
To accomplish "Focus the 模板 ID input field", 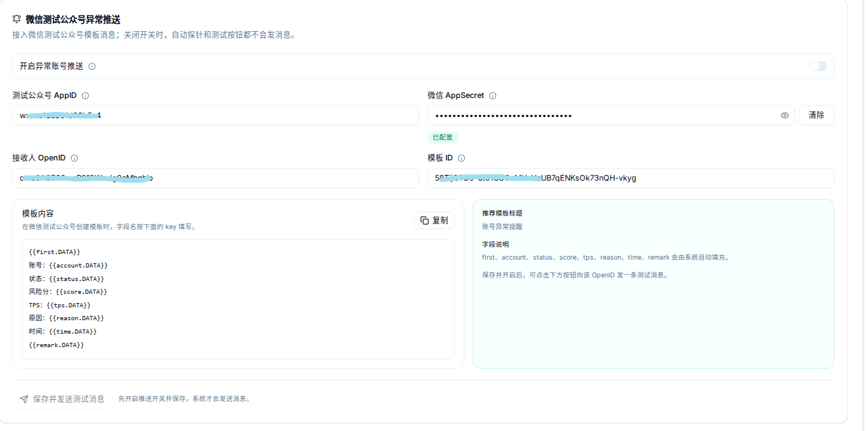I will (x=631, y=178).
